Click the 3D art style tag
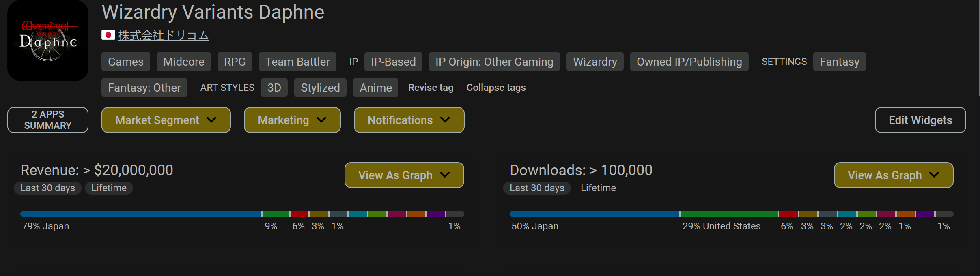 [274, 88]
